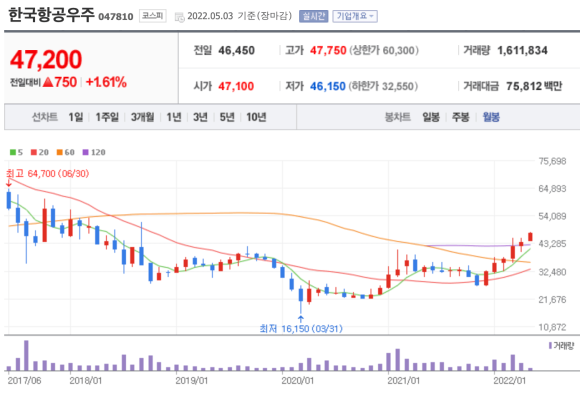Click the 봉차트 label

[398, 117]
